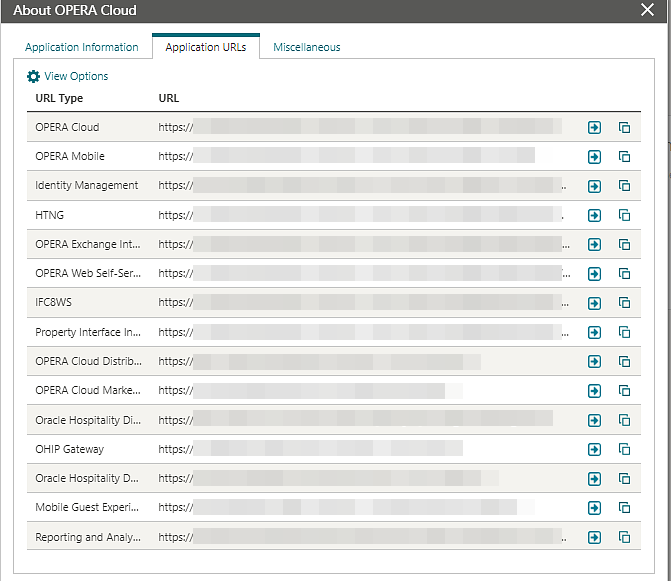Select the Identity Management row label
Image resolution: width=671 pixels, height=581 pixels.
point(86,185)
